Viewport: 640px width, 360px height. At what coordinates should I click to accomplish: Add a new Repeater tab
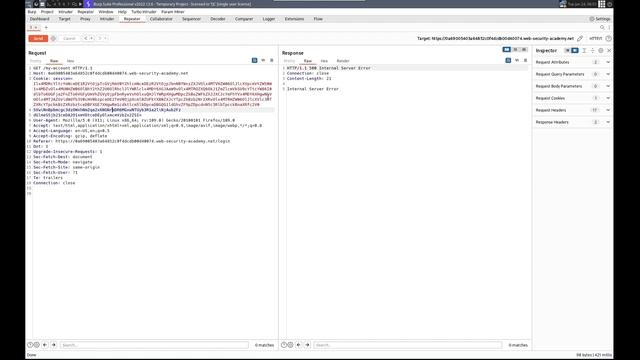(46, 27)
